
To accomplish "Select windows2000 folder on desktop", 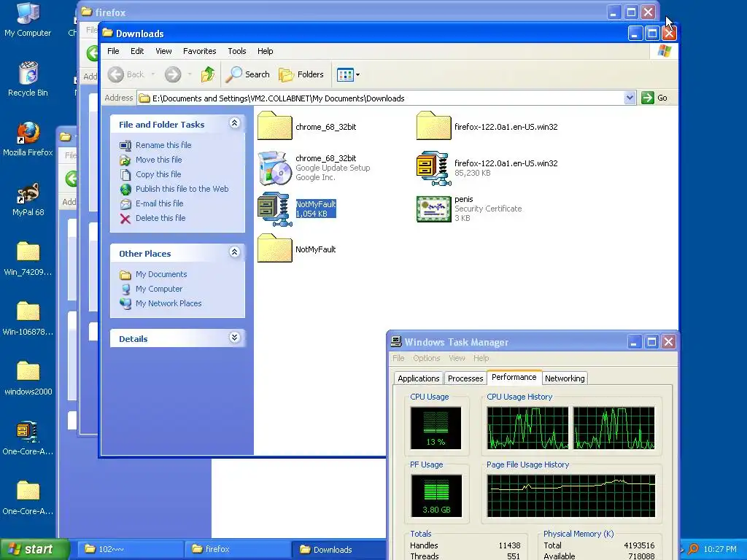I will tap(28, 378).
